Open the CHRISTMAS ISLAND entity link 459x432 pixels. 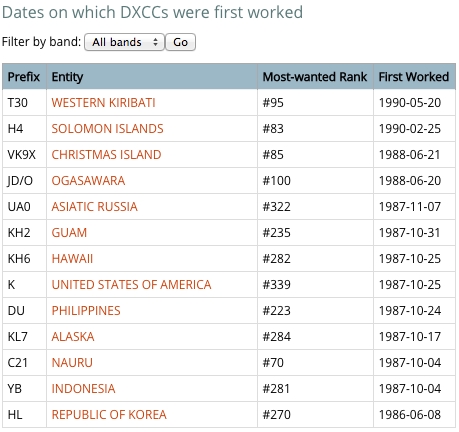tap(106, 155)
